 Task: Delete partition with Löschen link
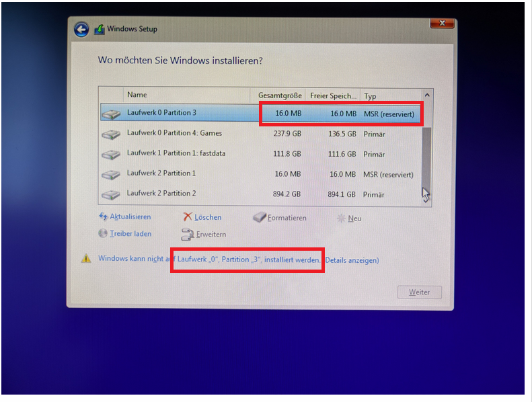(208, 217)
